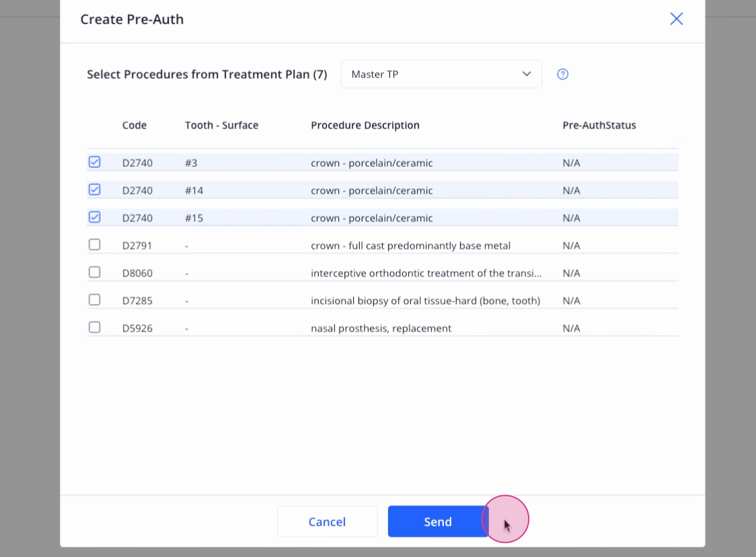Check the D2791 procedure checkbox
Viewport: 756px width, 557px height.
pos(94,244)
